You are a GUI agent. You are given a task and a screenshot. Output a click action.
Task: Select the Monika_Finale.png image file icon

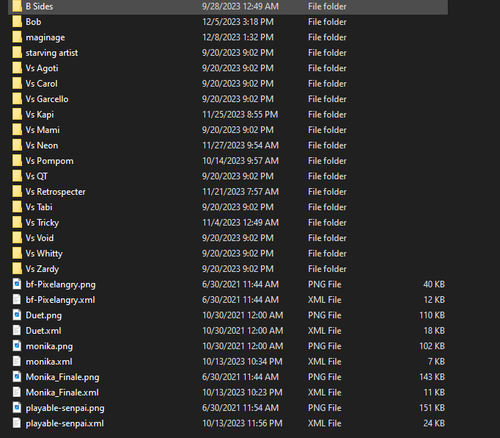tap(17, 377)
